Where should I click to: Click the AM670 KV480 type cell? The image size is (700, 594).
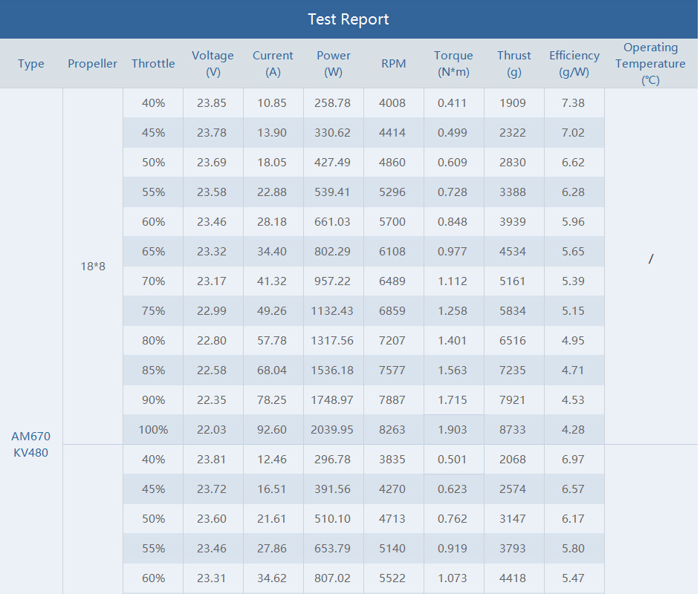click(31, 444)
